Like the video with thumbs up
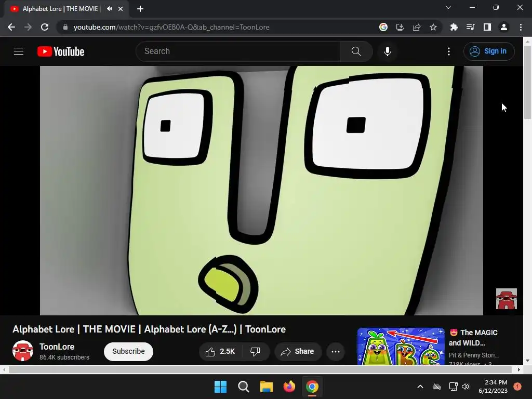 pos(220,352)
